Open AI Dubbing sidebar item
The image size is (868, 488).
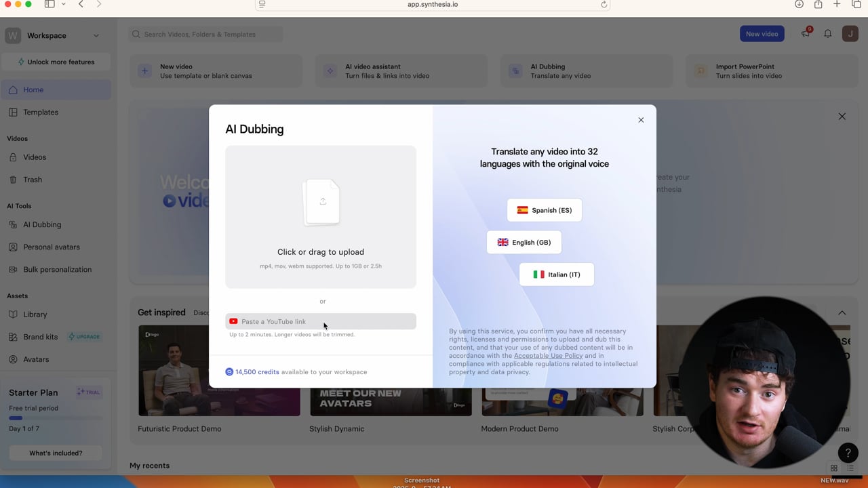[56, 224]
